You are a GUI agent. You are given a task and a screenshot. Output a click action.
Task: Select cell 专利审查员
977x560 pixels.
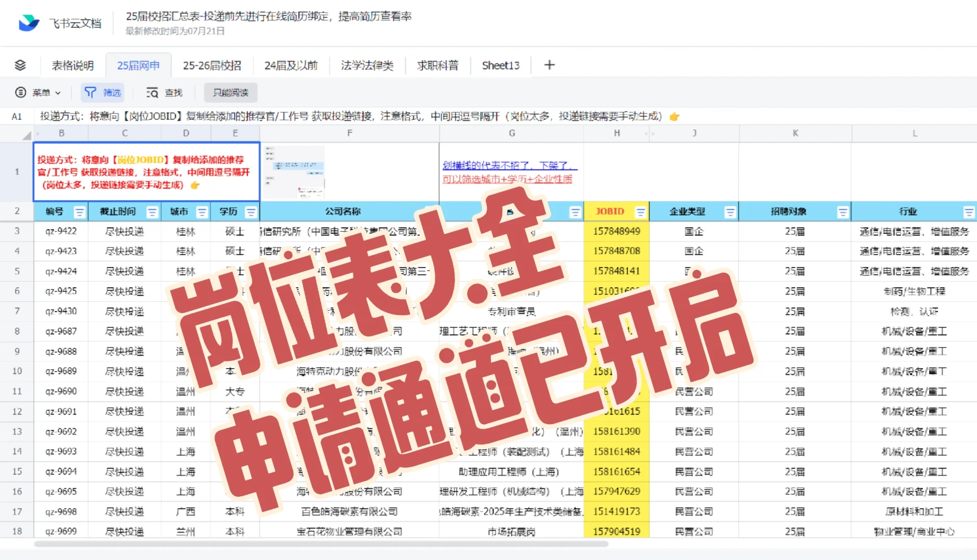[x=511, y=311]
